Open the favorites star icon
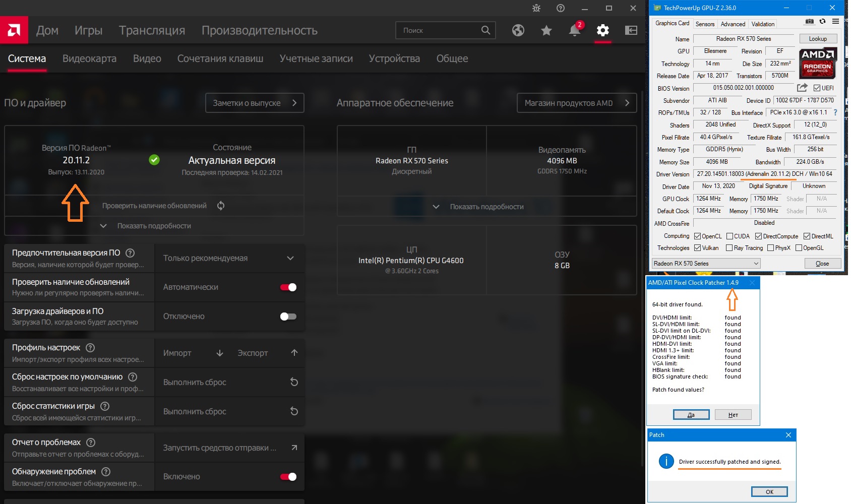The width and height of the screenshot is (851, 504). pos(546,30)
